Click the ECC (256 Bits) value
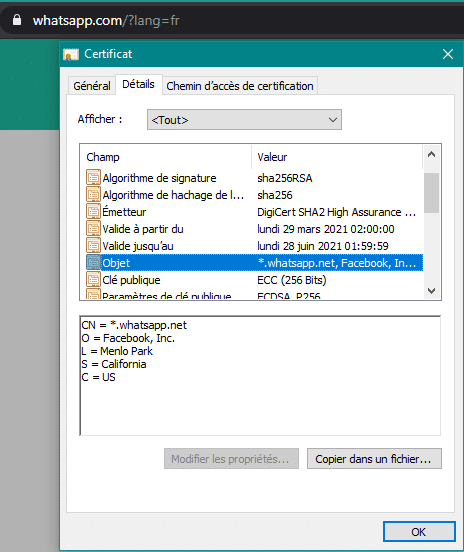Image resolution: width=464 pixels, height=552 pixels. 292,280
